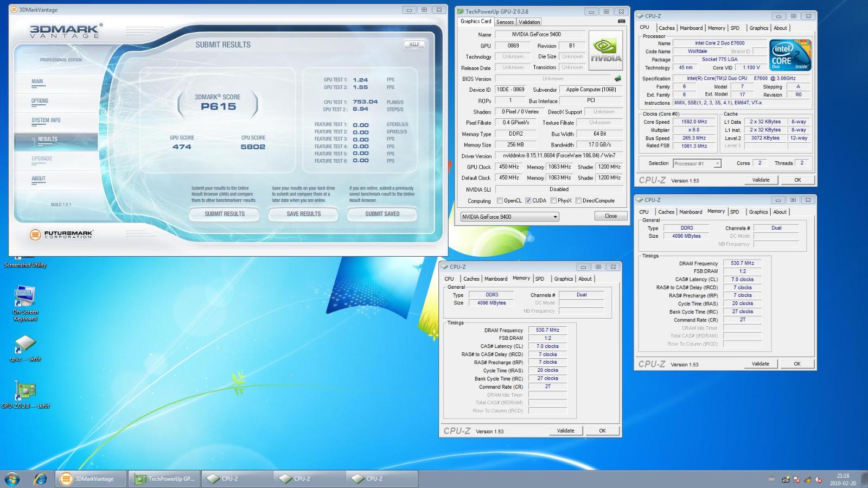Click the DRAM Frequency 530.7 MHz value in left CPU-Z
Viewport: 868px width, 488px height.
[x=547, y=330]
